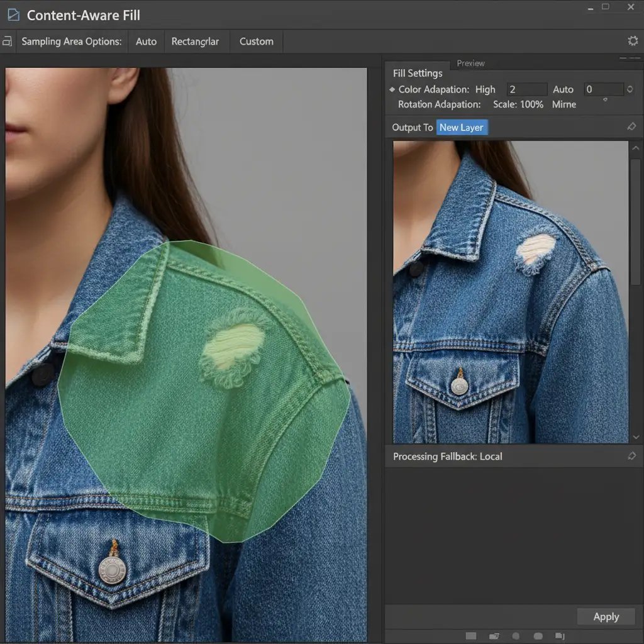This screenshot has width=644, height=644.
Task: Click the Apply button
Action: coord(606,617)
